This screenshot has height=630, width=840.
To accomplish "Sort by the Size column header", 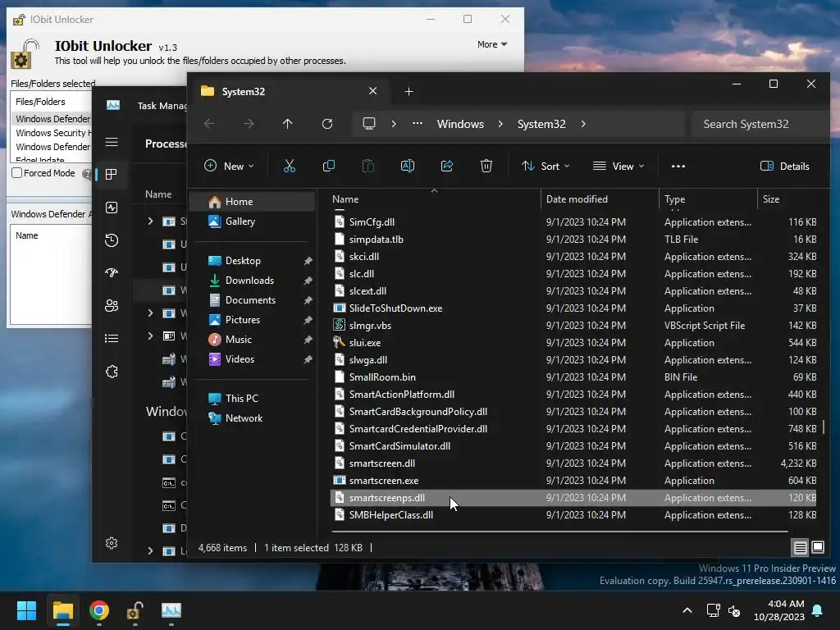I will (x=789, y=199).
